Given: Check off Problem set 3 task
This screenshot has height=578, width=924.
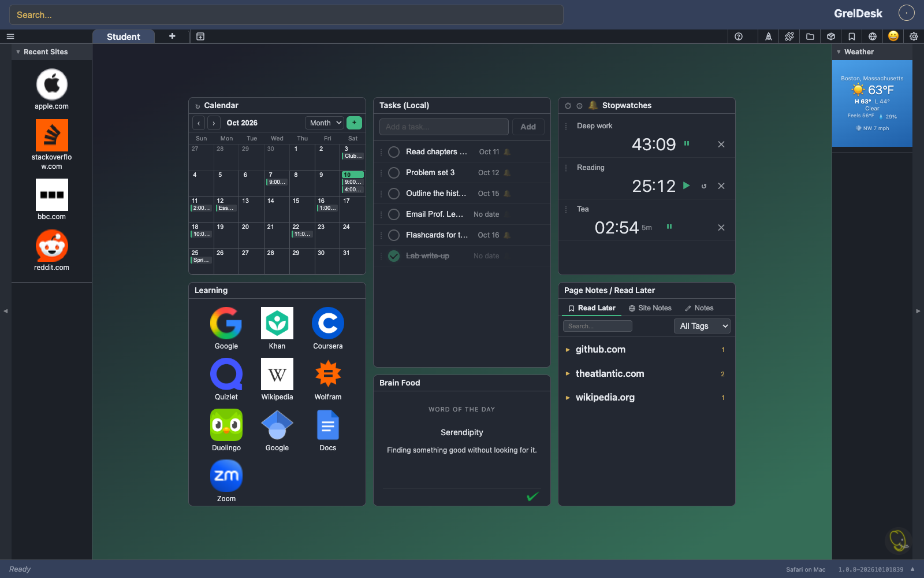Looking at the screenshot, I should pyautogui.click(x=394, y=173).
